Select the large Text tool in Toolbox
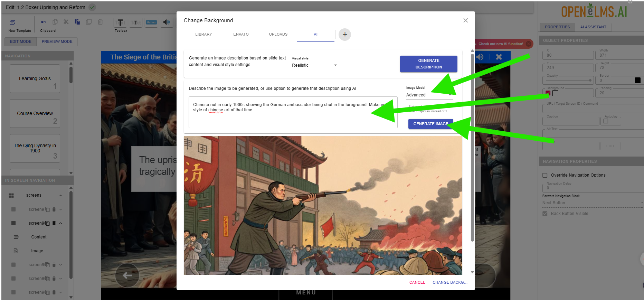The height and width of the screenshot is (301, 644). 120,23
